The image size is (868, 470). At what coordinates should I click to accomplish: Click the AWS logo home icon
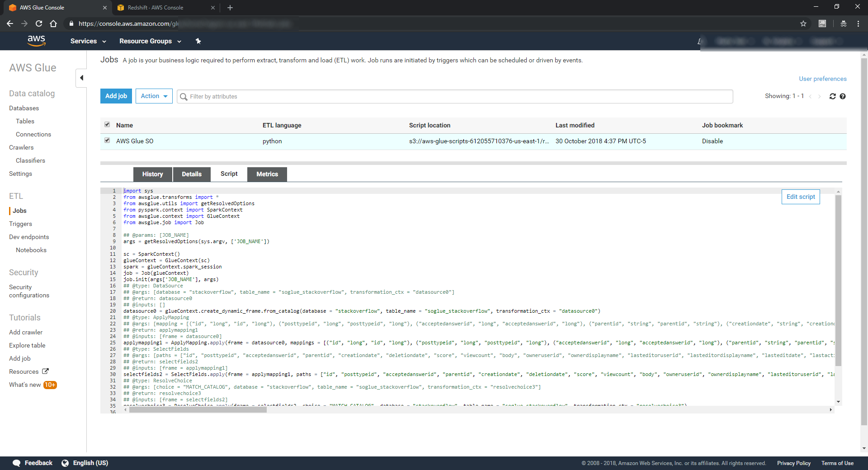[x=36, y=41]
